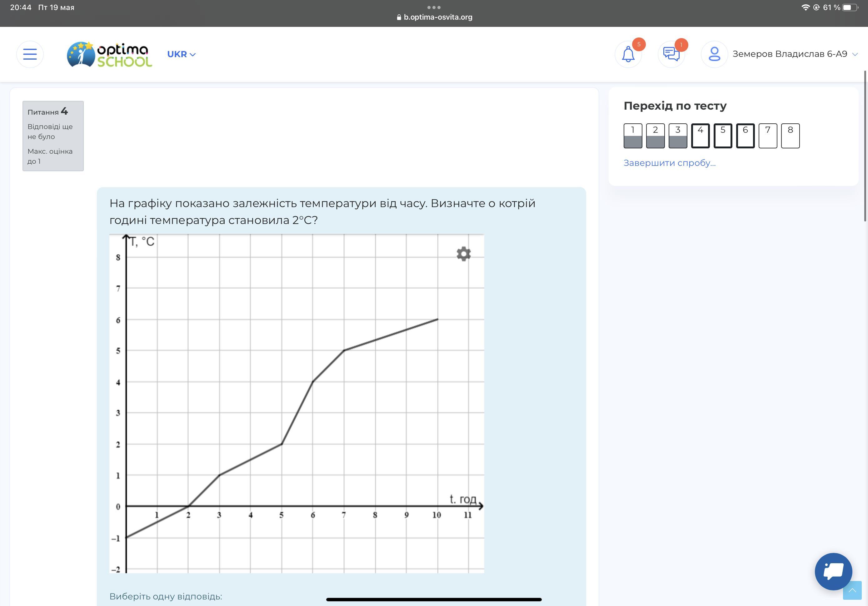Expand the UKR language dropdown

(182, 54)
